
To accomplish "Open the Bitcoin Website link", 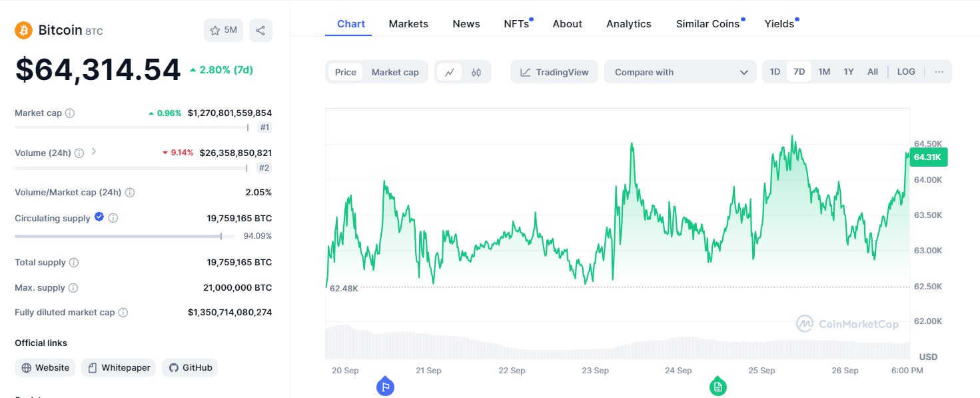I will pyautogui.click(x=45, y=368).
